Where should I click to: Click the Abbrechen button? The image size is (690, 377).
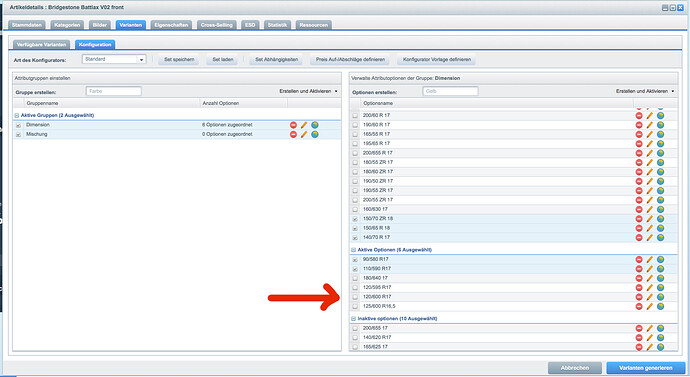575,368
